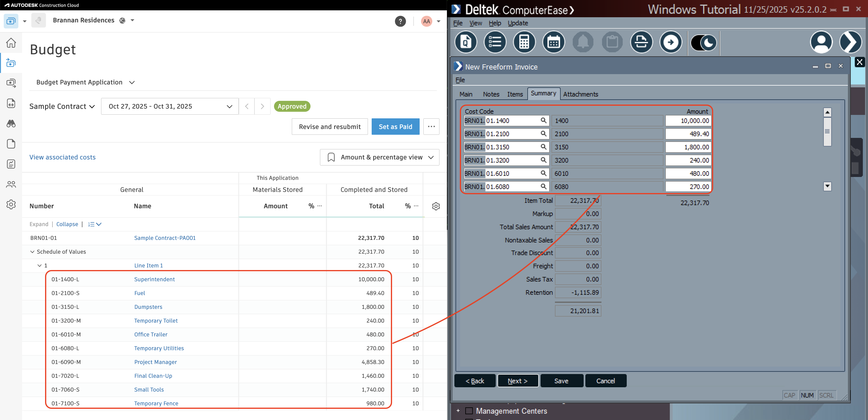
Task: Expand the Amount & percentage view dropdown
Action: coord(379,157)
